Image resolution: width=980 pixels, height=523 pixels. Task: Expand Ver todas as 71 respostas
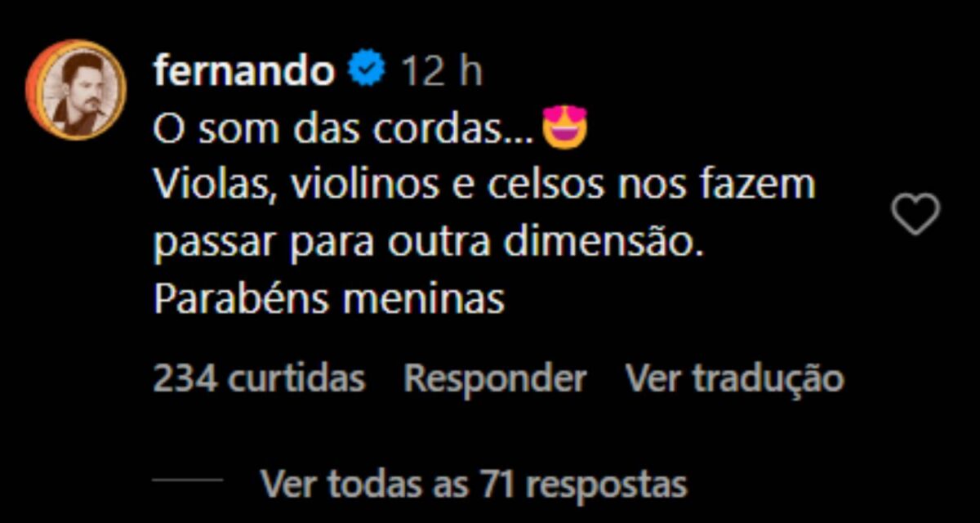(x=474, y=483)
